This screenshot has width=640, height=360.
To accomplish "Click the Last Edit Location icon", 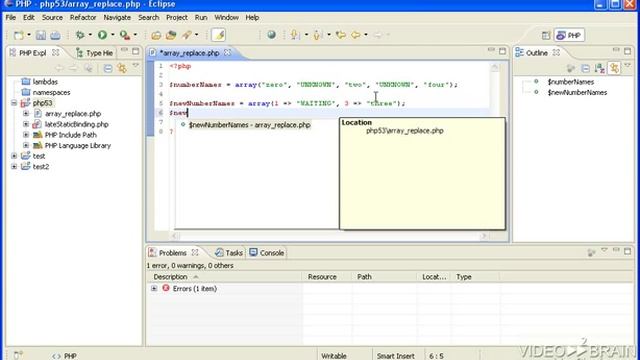I will pos(341,35).
